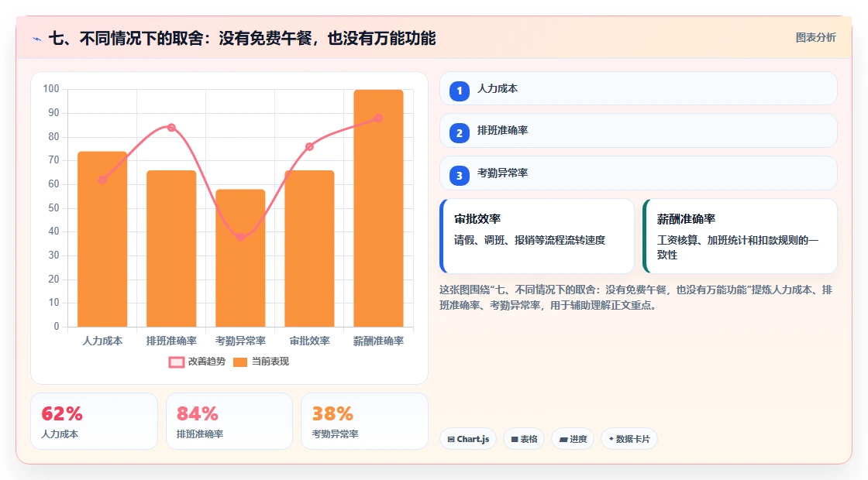Viewport: 868px width, 480px height.
Task: Select the 考勤异常率 list item
Action: tap(639, 173)
